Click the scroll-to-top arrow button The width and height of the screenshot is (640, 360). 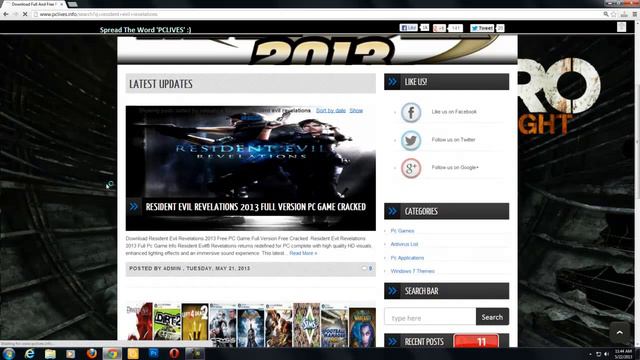[620, 332]
